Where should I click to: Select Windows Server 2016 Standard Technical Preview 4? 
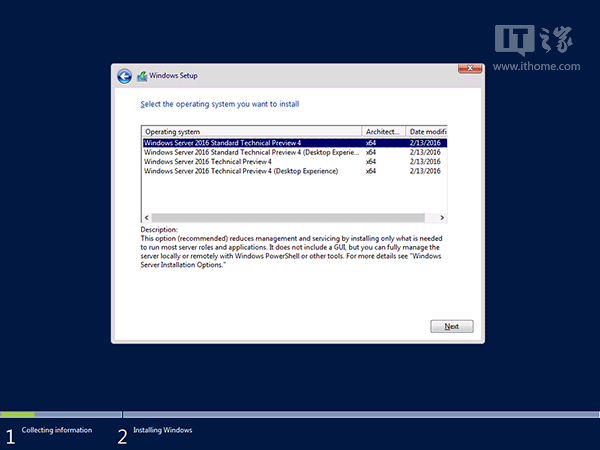pyautogui.click(x=295, y=143)
